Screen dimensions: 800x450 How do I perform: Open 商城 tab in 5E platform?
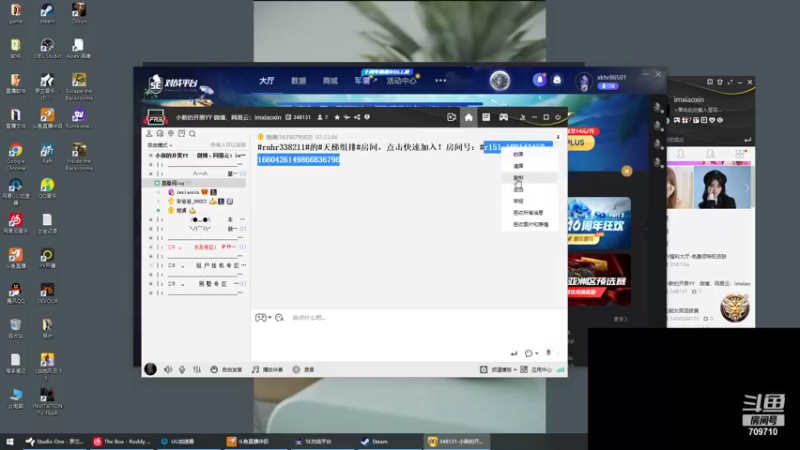(x=330, y=81)
